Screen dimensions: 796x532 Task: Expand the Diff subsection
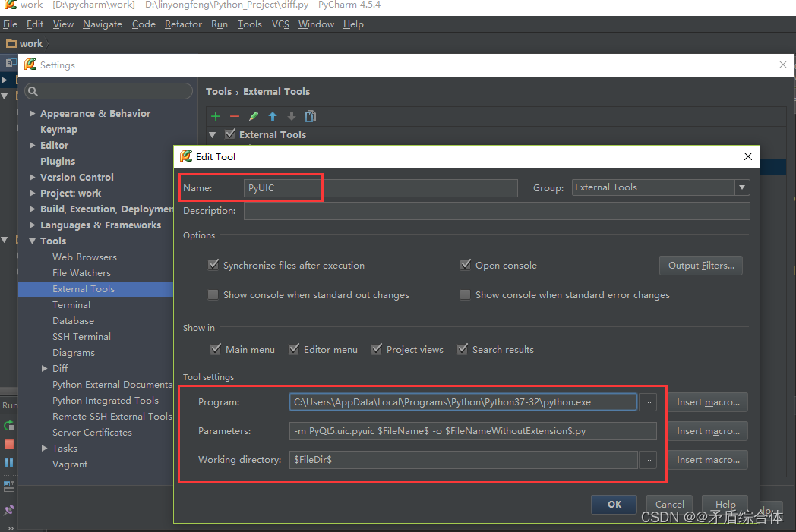45,369
